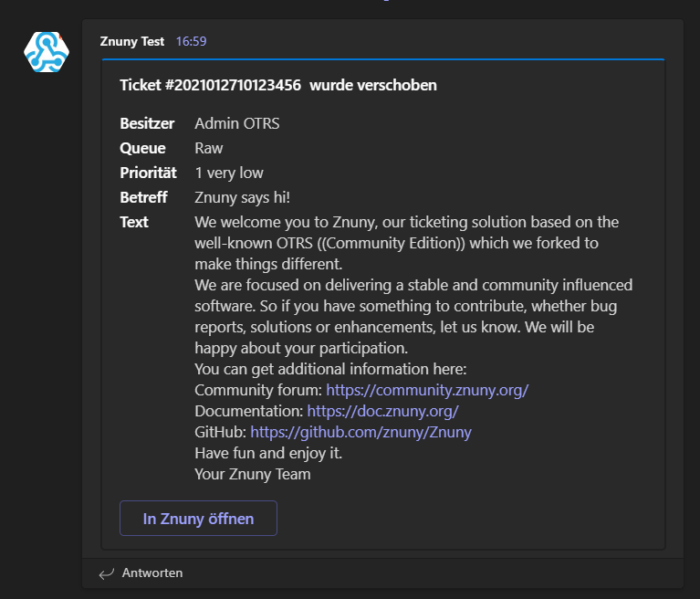700x599 pixels.
Task: Click the Priorität value '1 very low'
Action: pos(229,173)
